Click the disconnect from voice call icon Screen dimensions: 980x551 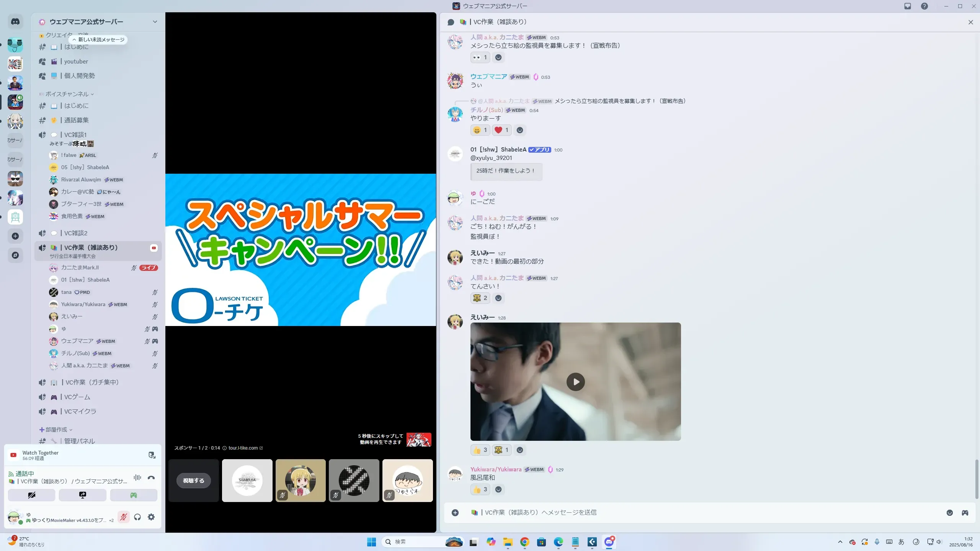[x=151, y=478]
